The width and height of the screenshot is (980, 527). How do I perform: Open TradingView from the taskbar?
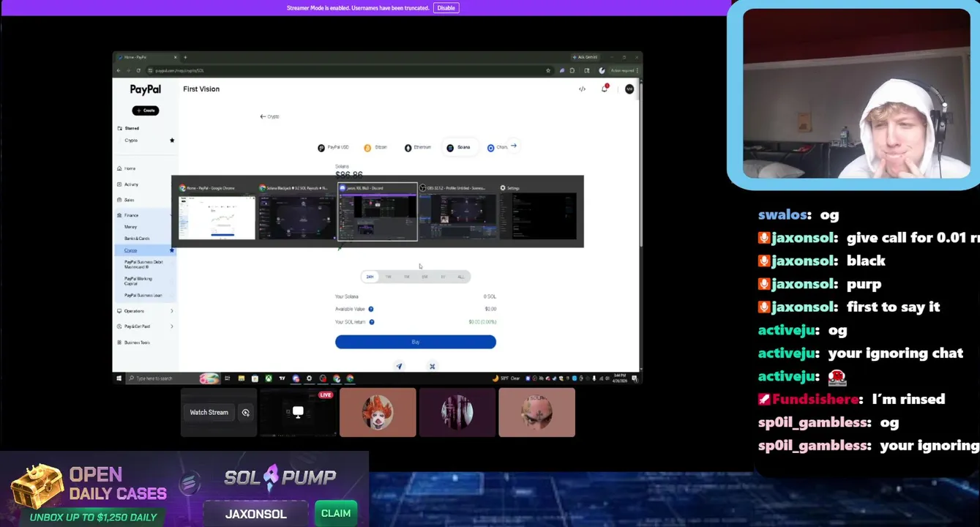[x=282, y=378]
